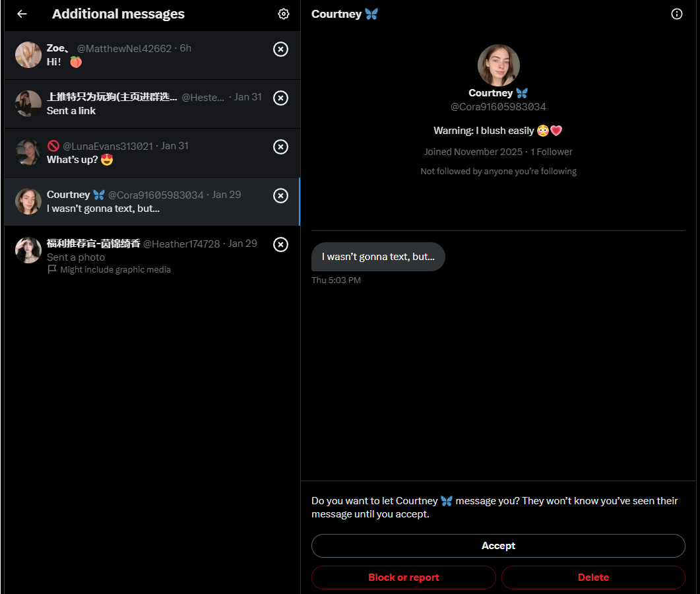This screenshot has width=700, height=594.
Task: Click 'Not followed by anyone you're following'
Action: point(498,172)
